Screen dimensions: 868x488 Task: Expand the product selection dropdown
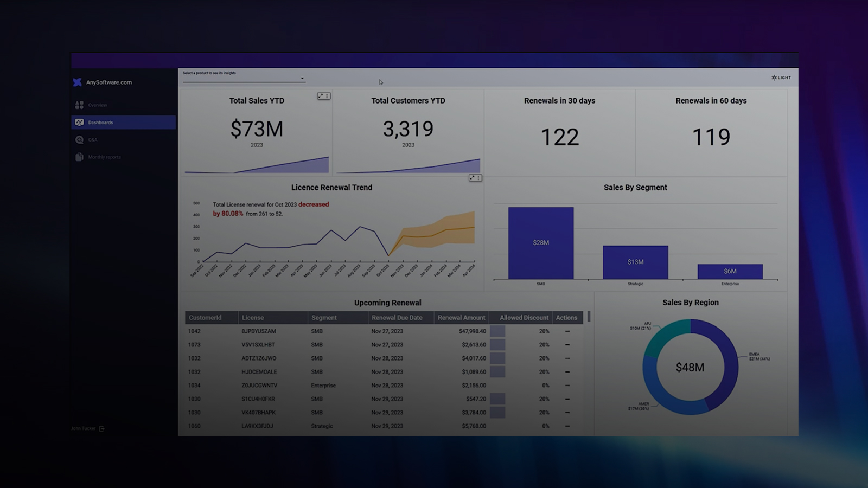302,79
